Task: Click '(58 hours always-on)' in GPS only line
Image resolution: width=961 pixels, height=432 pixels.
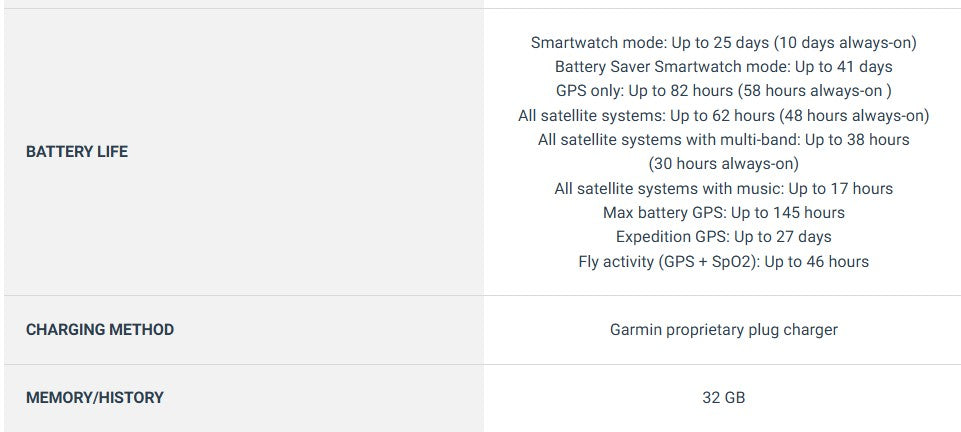Action: click(x=820, y=91)
